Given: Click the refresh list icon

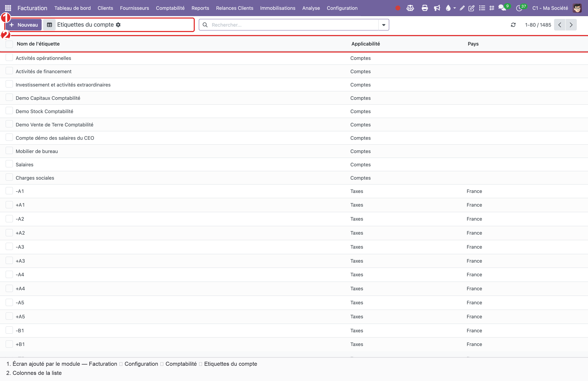Looking at the screenshot, I should coord(513,25).
